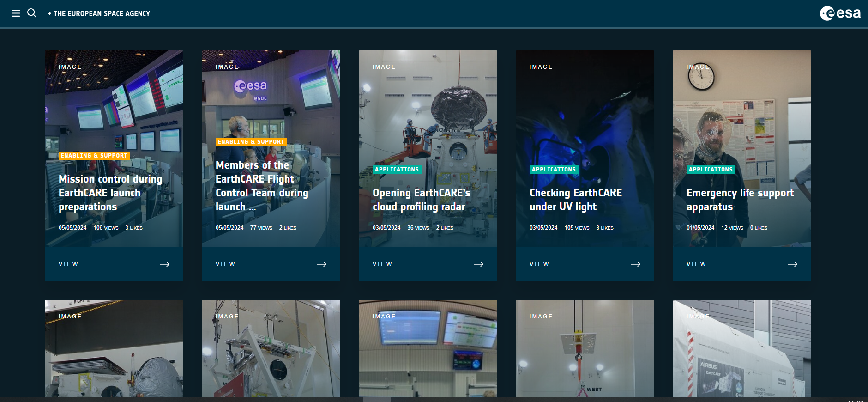Image resolution: width=868 pixels, height=402 pixels.
Task: Click Applications tag on cloud profiling radar card
Action: point(397,170)
